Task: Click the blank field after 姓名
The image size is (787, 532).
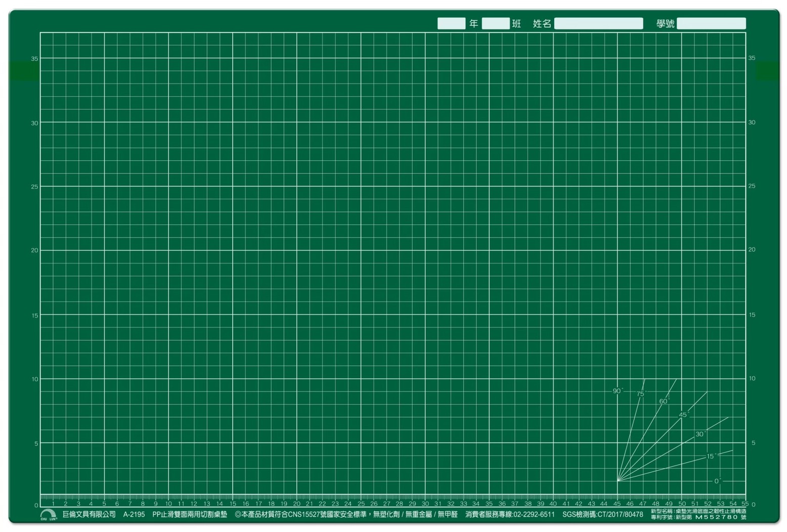Action: (598, 23)
